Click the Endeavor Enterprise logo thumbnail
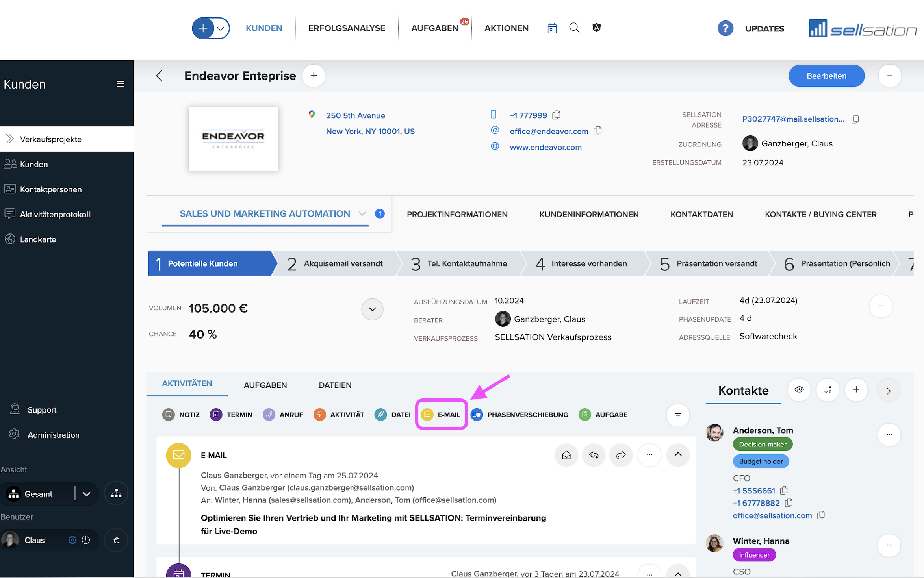Viewport: 924px width, 578px height. click(x=233, y=139)
